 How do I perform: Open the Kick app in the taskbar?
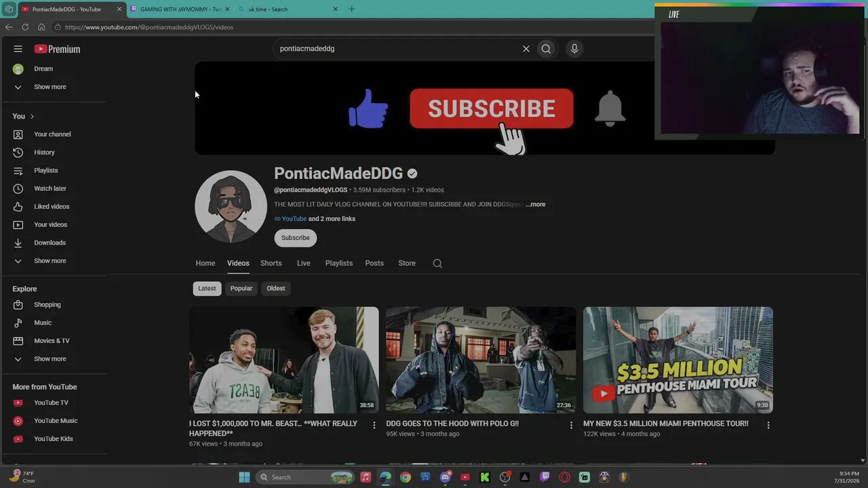485,477
